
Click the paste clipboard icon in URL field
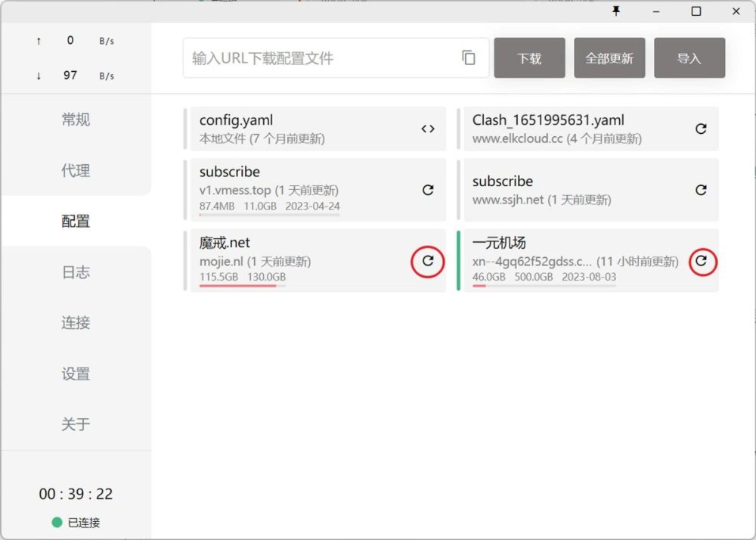(x=469, y=58)
